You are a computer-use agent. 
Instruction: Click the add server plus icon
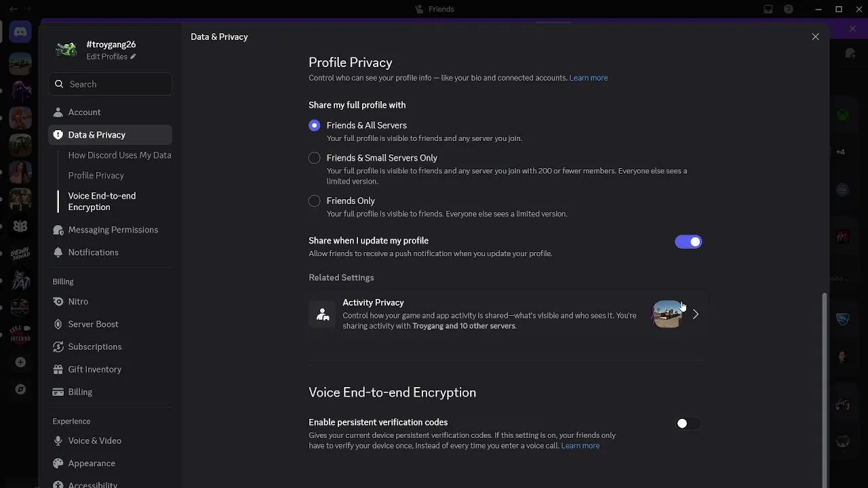[x=20, y=362]
